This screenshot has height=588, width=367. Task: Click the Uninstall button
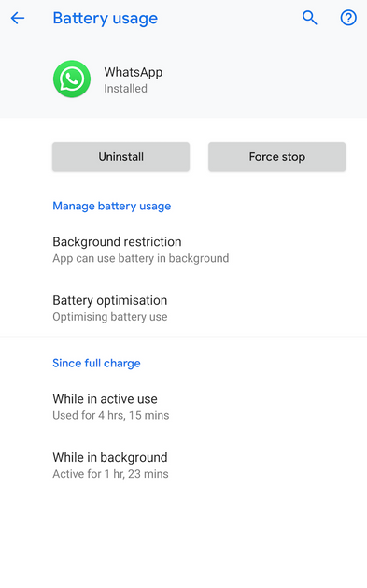[121, 157]
